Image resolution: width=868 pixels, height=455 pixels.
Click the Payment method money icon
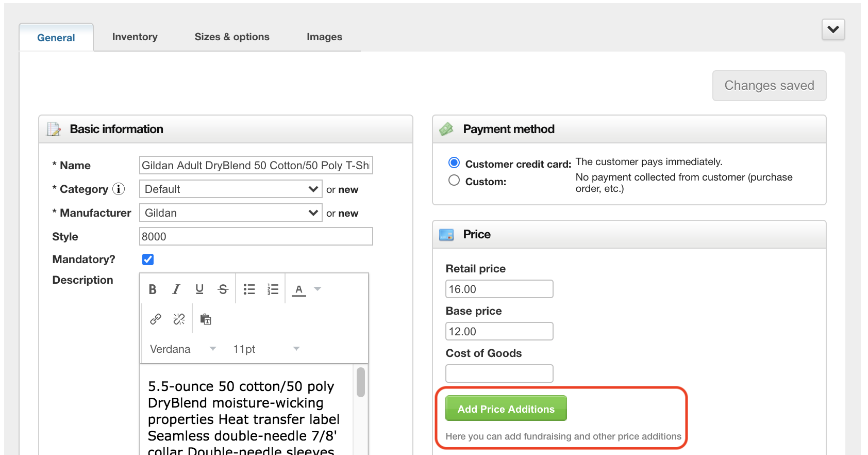tap(446, 129)
